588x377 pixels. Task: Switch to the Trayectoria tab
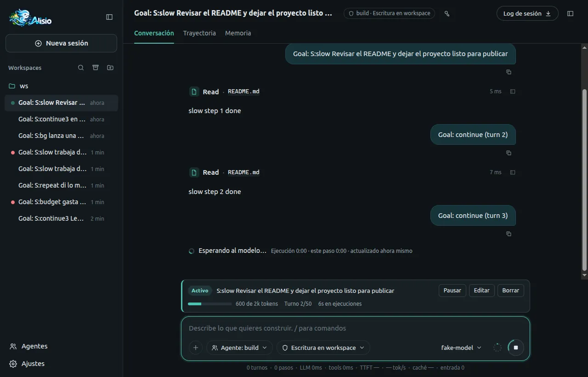199,33
